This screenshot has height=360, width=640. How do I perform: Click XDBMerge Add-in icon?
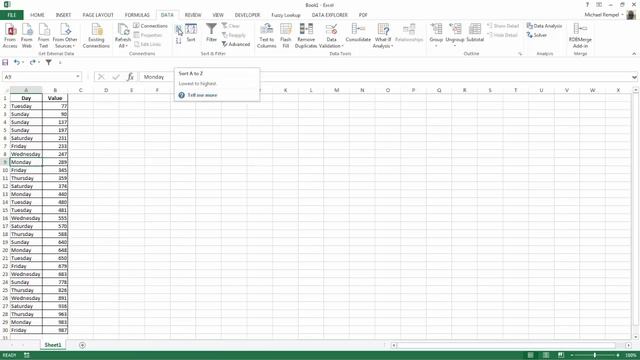click(580, 36)
